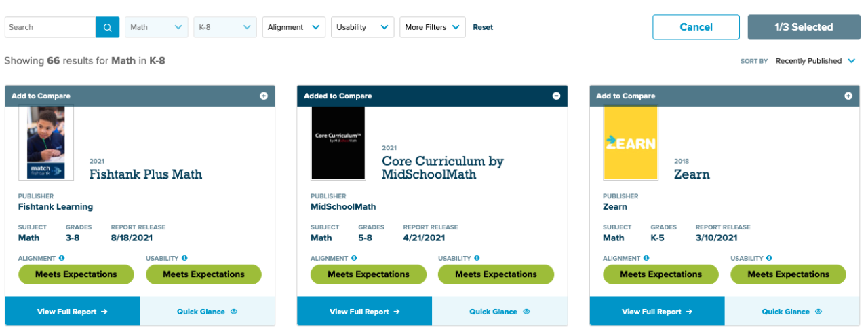The width and height of the screenshot is (868, 334).
Task: Open Quick Glance for Zearn
Action: tap(792, 312)
